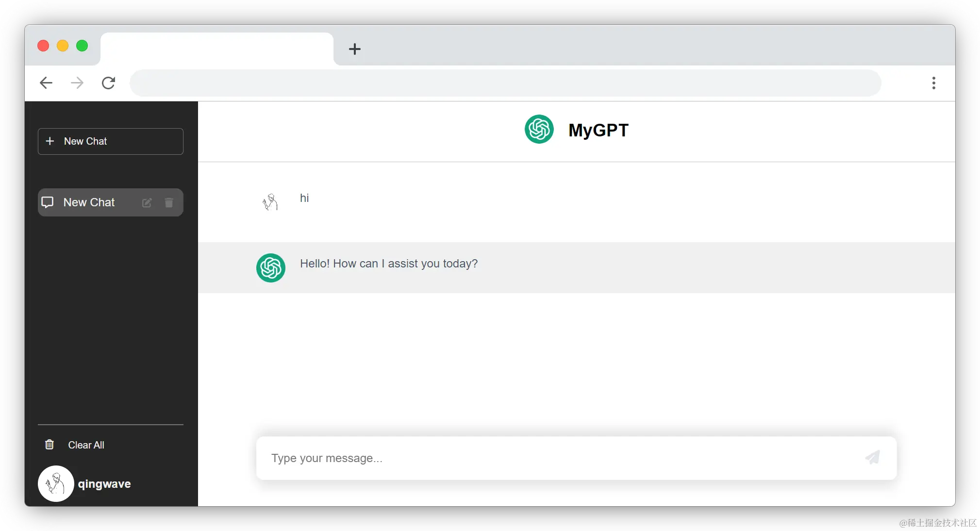Image resolution: width=980 pixels, height=531 pixels.
Task: Delete the New Chat conversation via trash icon
Action: [x=169, y=203]
